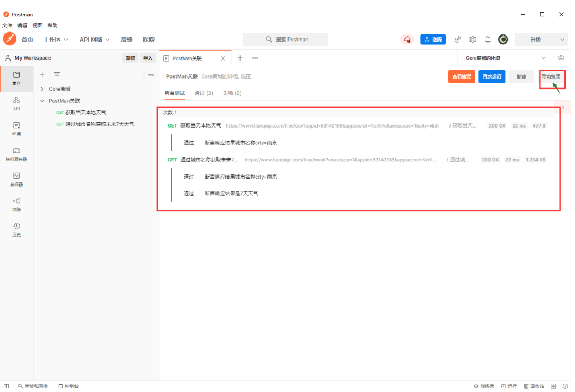Click 新建 button in My Workspace header
Screen dimensions: 575x392
(x=130, y=58)
